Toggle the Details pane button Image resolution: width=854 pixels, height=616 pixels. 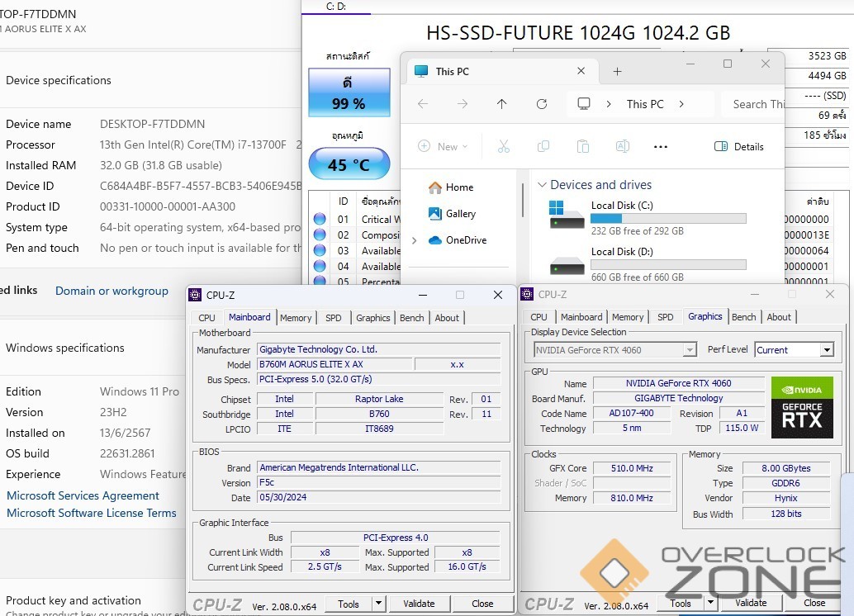click(739, 146)
